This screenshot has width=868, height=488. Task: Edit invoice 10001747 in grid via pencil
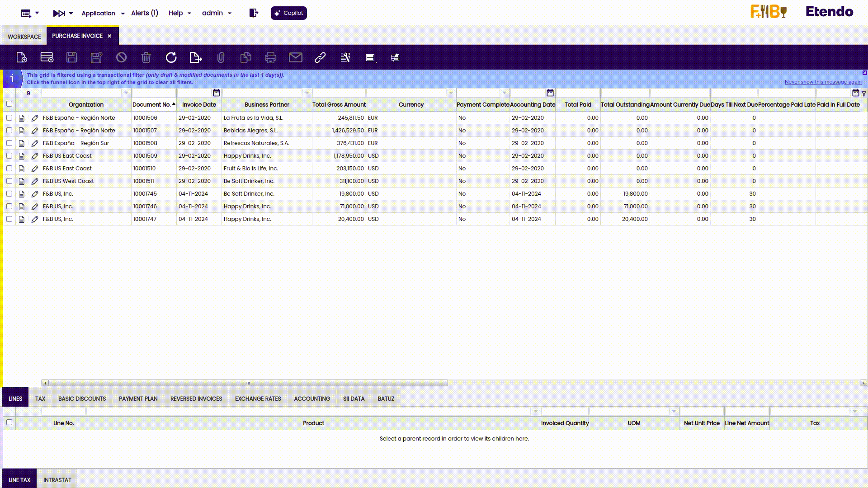[35, 219]
